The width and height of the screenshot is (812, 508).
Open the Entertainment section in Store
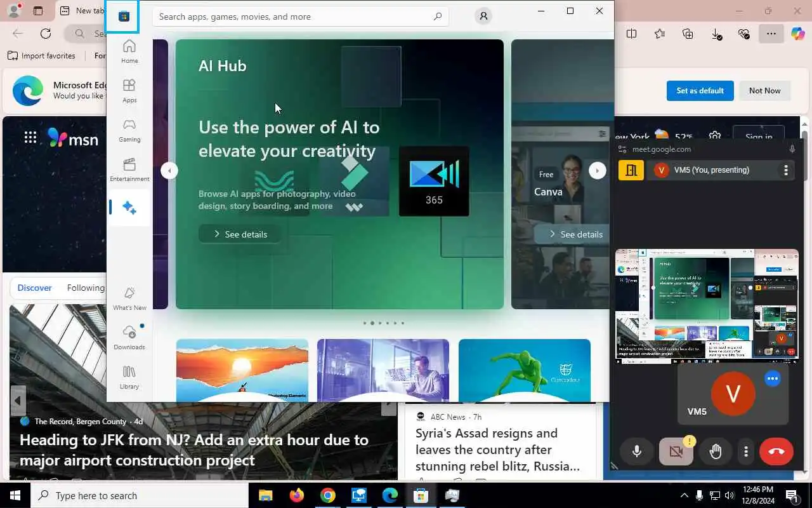(x=129, y=170)
